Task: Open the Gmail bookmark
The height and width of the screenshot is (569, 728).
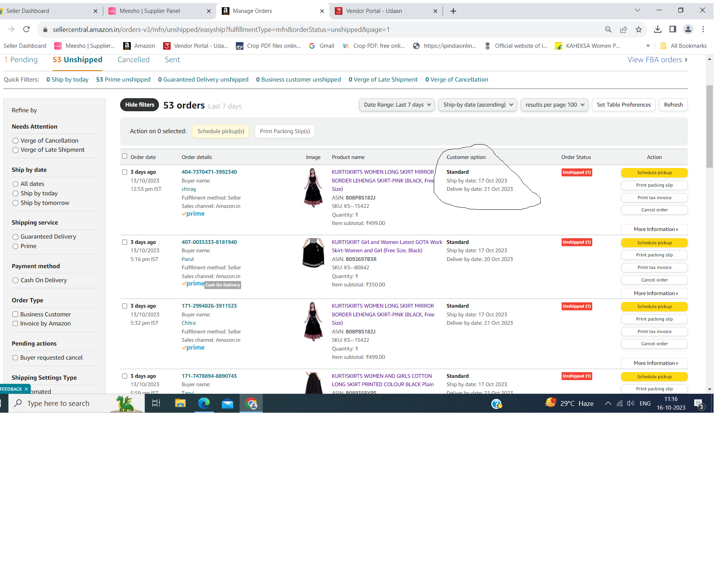Action: click(x=322, y=46)
